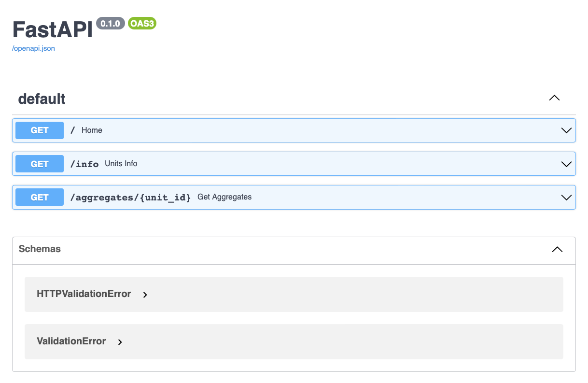
Task: Expand the GET / Home endpoint arrow
Action: (x=566, y=130)
